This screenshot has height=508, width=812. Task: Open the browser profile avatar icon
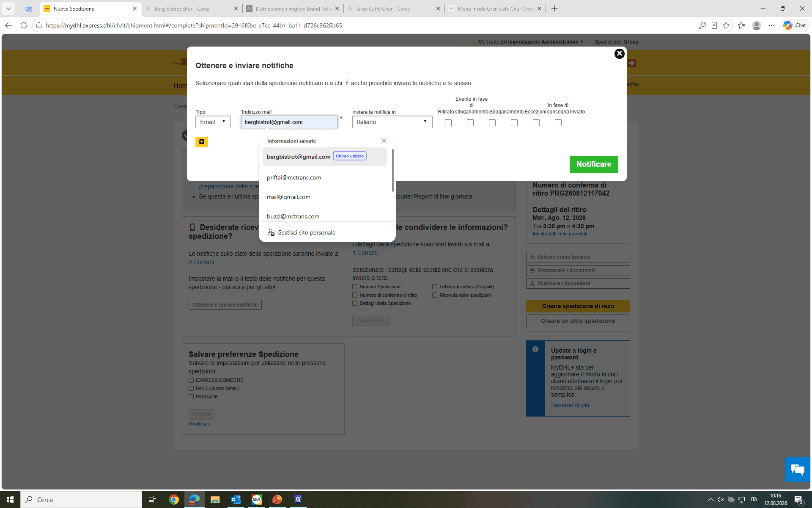pyautogui.click(x=757, y=25)
